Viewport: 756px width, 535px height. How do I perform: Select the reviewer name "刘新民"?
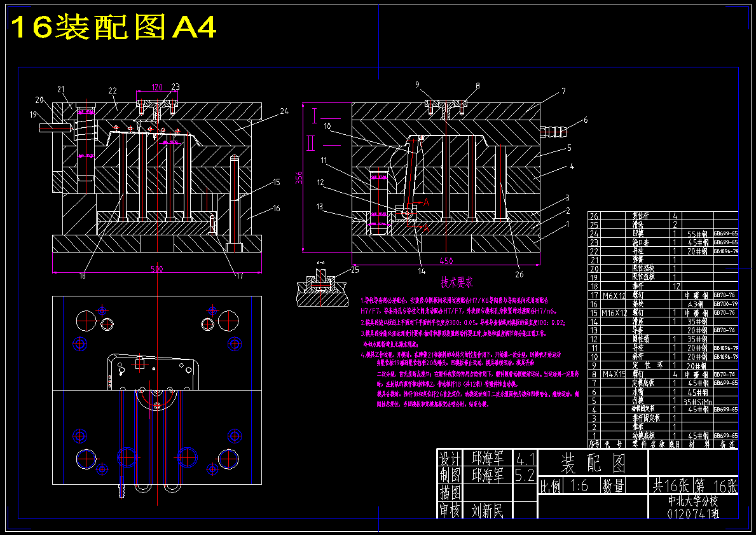[487, 510]
